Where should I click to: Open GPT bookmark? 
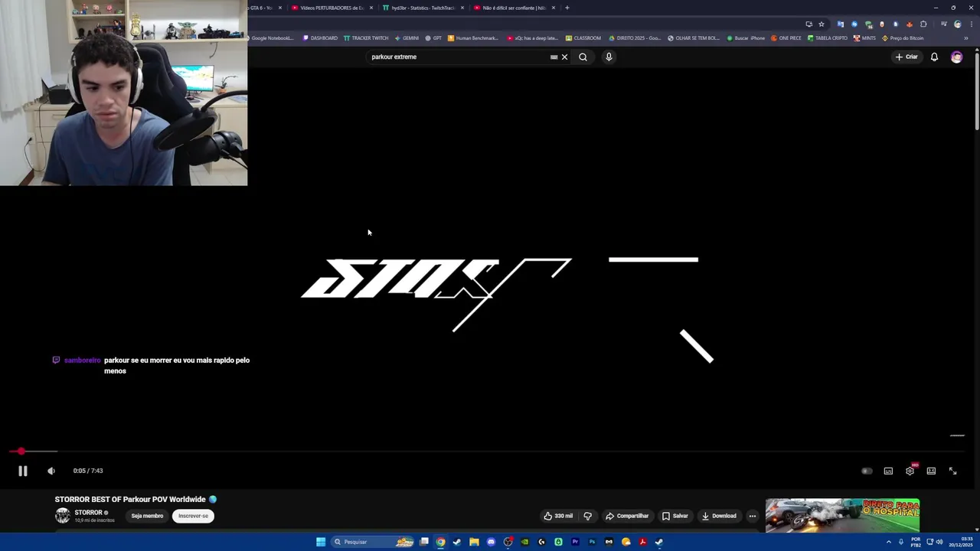(x=433, y=38)
